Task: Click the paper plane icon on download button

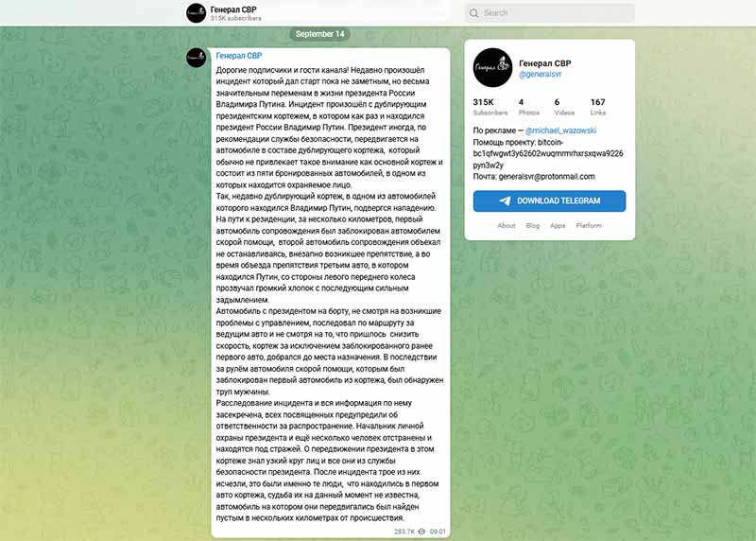Action: pyautogui.click(x=505, y=201)
